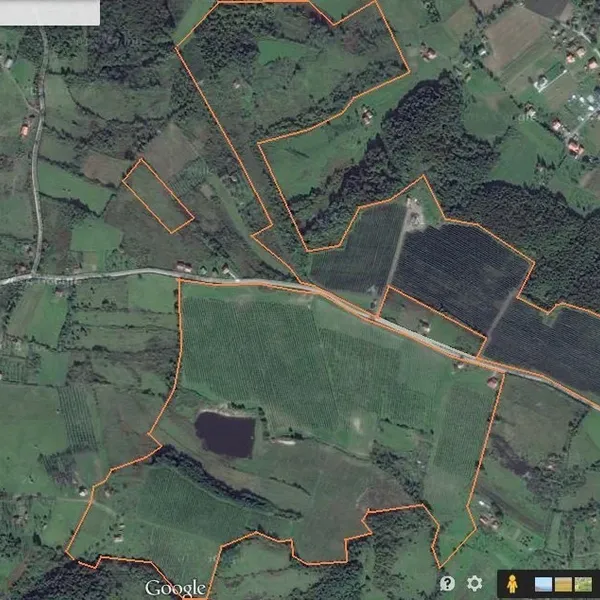The width and height of the screenshot is (600, 600).
Task: Open the green foliage photo thumbnail
Action: tap(583, 584)
